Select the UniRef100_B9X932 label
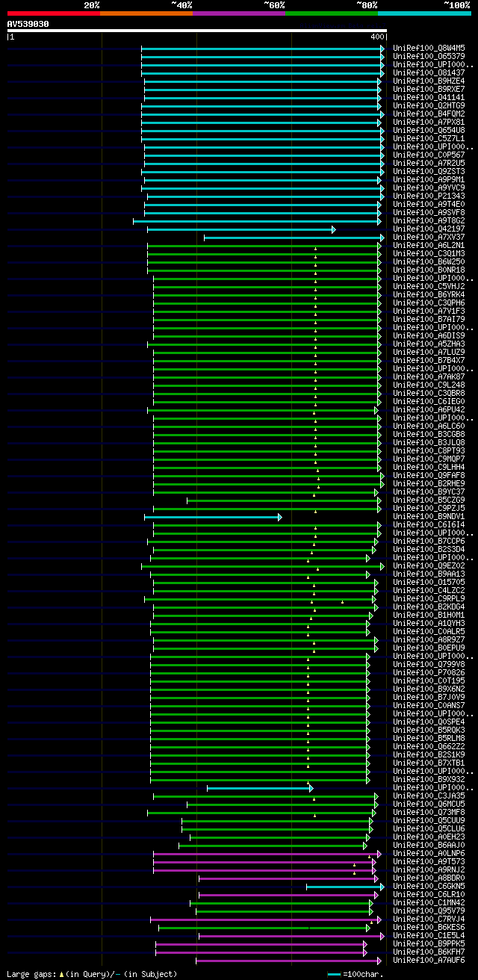Image resolution: width=478 pixels, height=980 pixels. point(429,780)
